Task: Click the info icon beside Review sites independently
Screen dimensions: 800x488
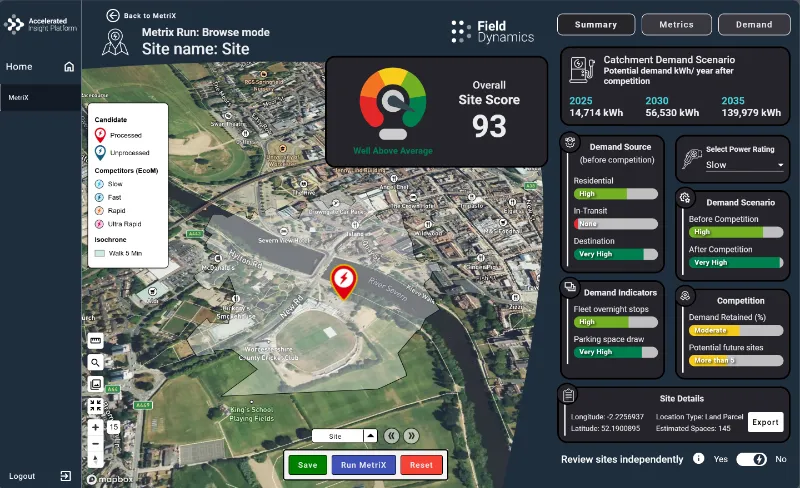Action: coord(699,459)
